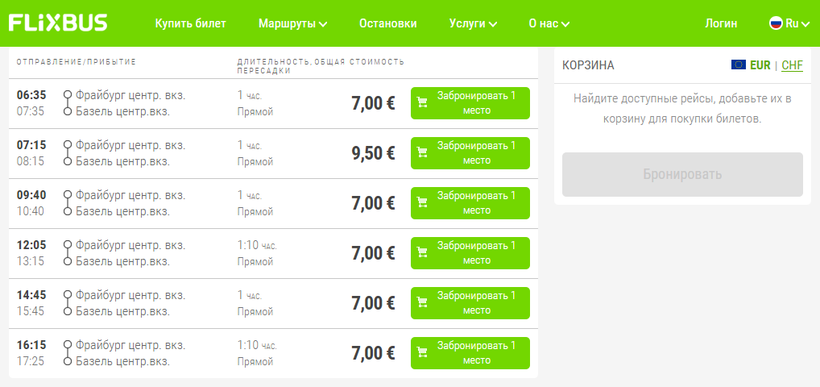Viewport: 820px width, 387px height.
Task: Select the 9,50 € price at 07:15
Action: pos(373,153)
